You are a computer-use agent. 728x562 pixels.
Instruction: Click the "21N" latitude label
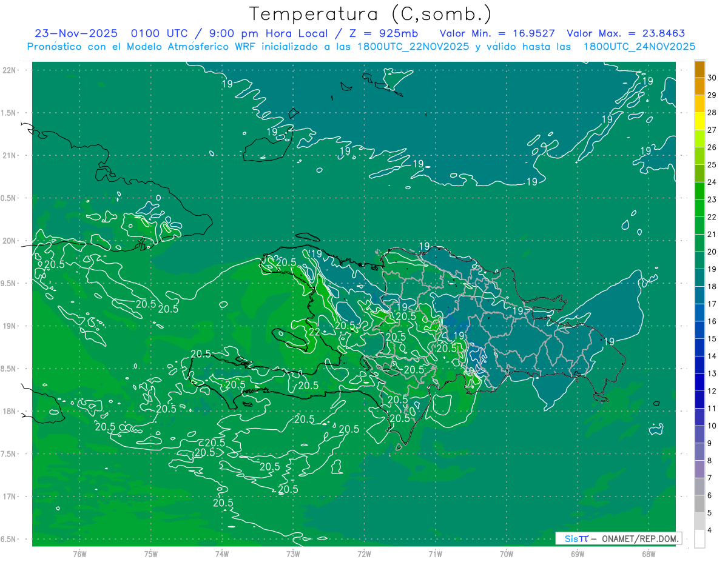(x=10, y=155)
